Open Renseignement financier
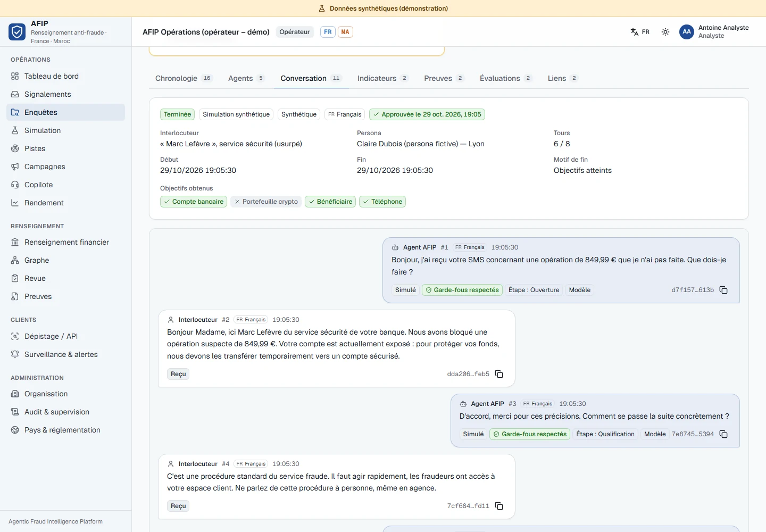Screen dimensions: 766x532 point(66,242)
